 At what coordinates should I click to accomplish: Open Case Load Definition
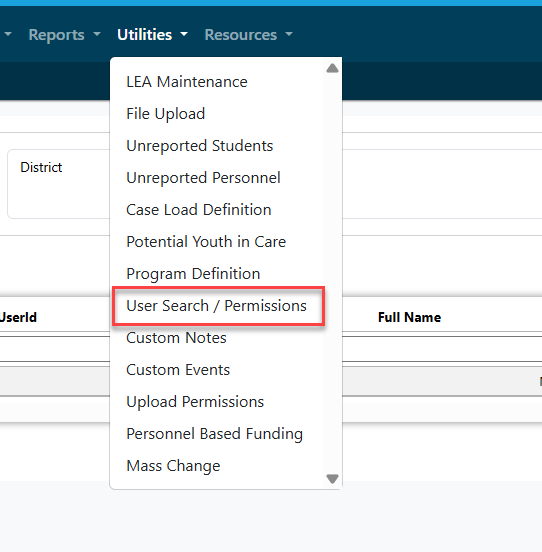pos(198,210)
